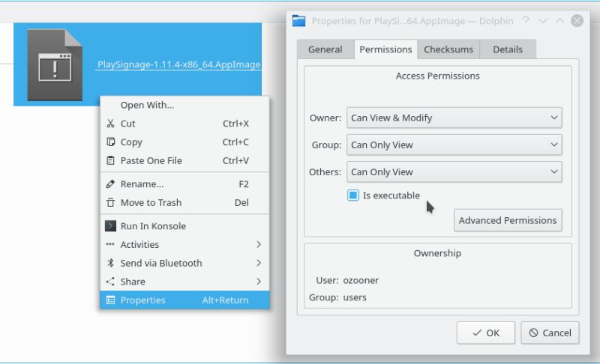This screenshot has width=600, height=364.
Task: Close the Properties dialog
Action: (577, 21)
